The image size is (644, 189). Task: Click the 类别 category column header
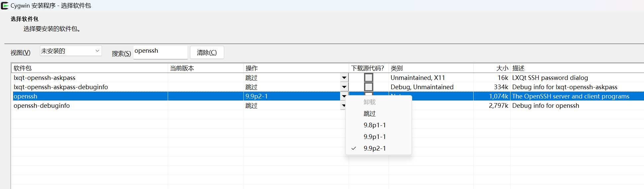[x=397, y=68]
